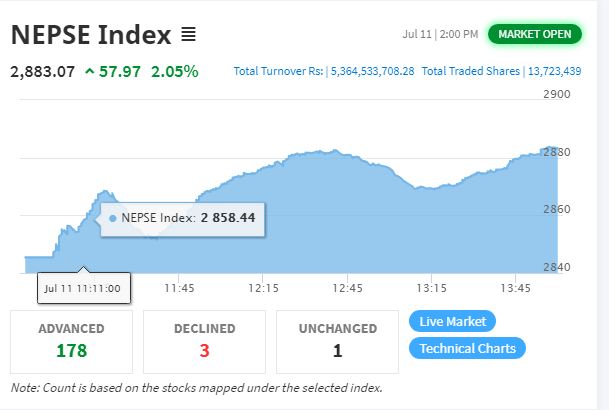Select the DECLINED 3 box

(204, 342)
